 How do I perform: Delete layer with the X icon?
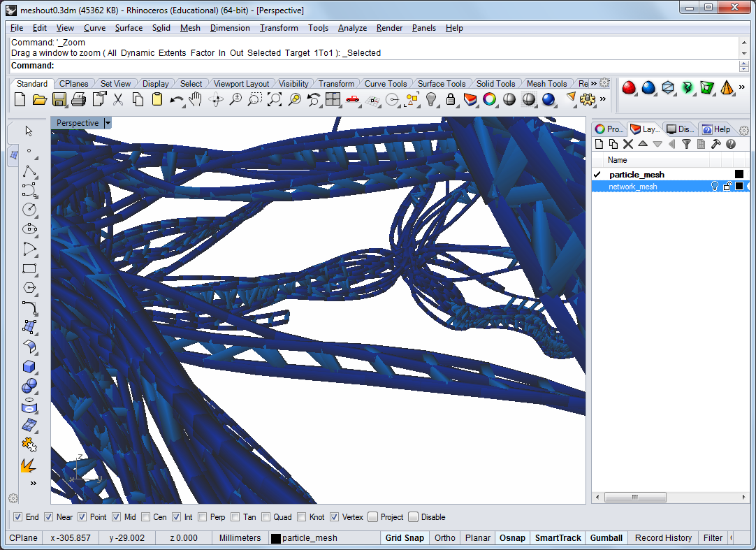[627, 144]
